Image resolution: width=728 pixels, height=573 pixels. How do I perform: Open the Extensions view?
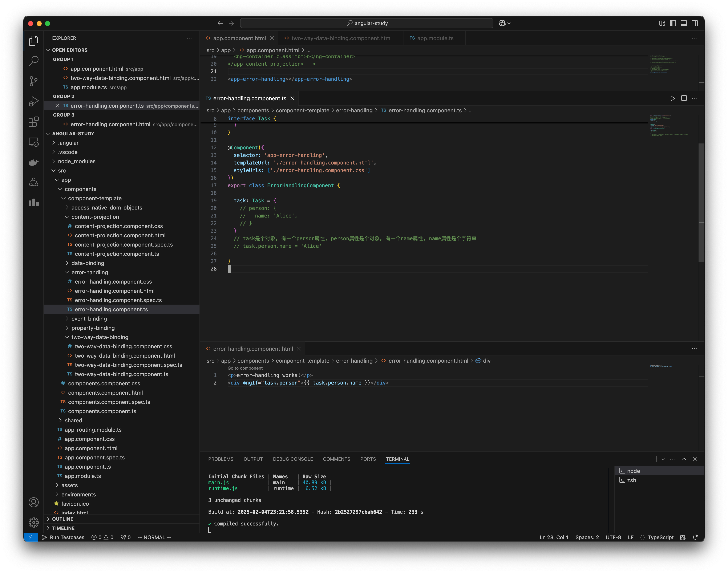pos(33,122)
